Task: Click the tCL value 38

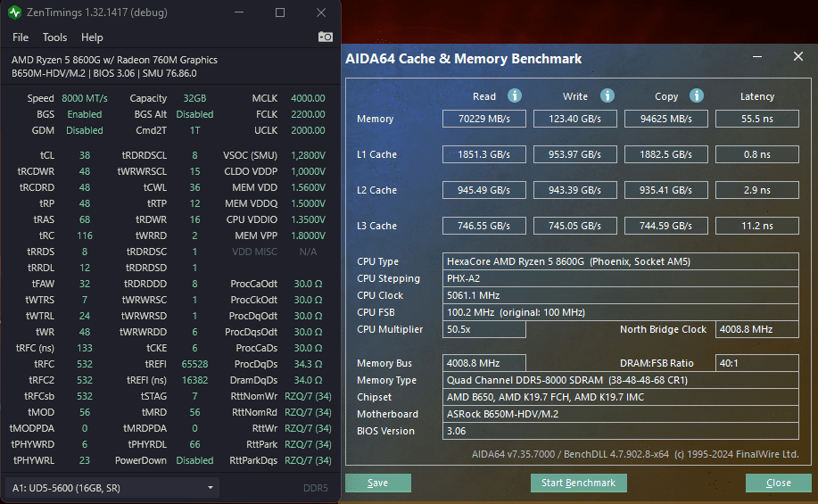Action: 85,155
